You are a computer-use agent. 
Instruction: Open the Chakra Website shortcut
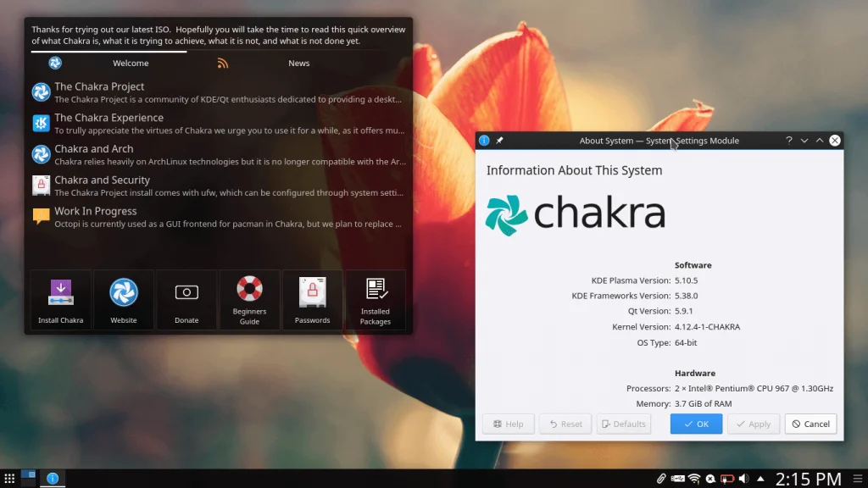(124, 300)
